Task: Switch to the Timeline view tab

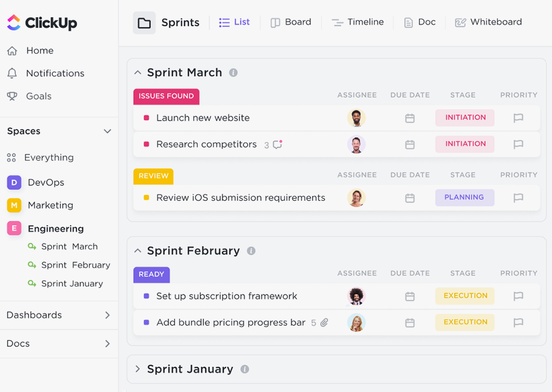Action: (358, 22)
